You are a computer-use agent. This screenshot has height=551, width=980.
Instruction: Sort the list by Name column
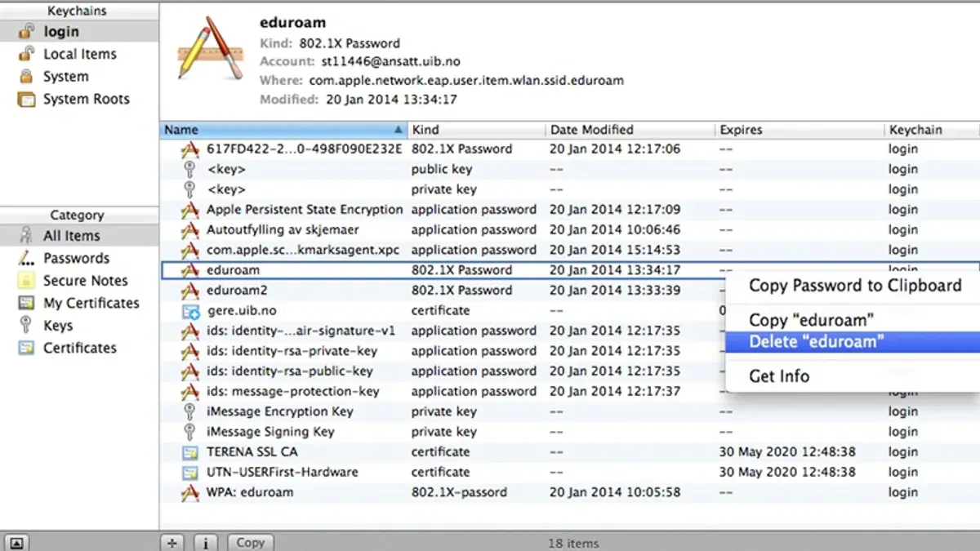coord(283,130)
